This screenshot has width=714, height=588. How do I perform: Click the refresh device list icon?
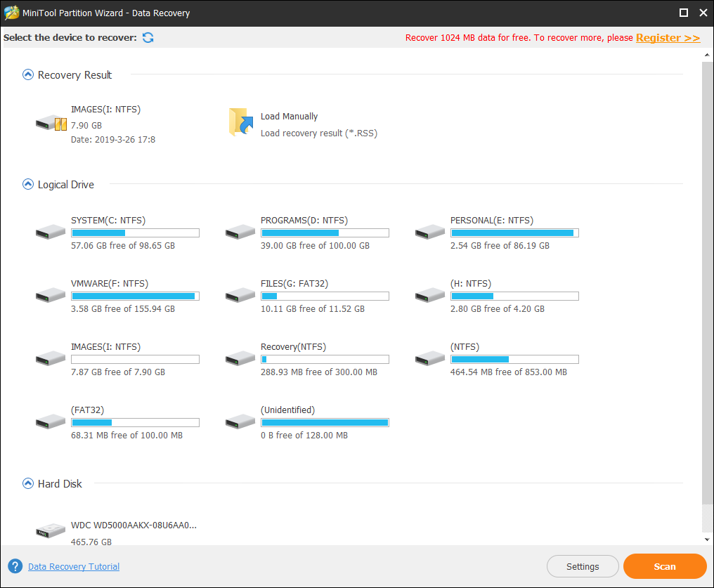(148, 38)
